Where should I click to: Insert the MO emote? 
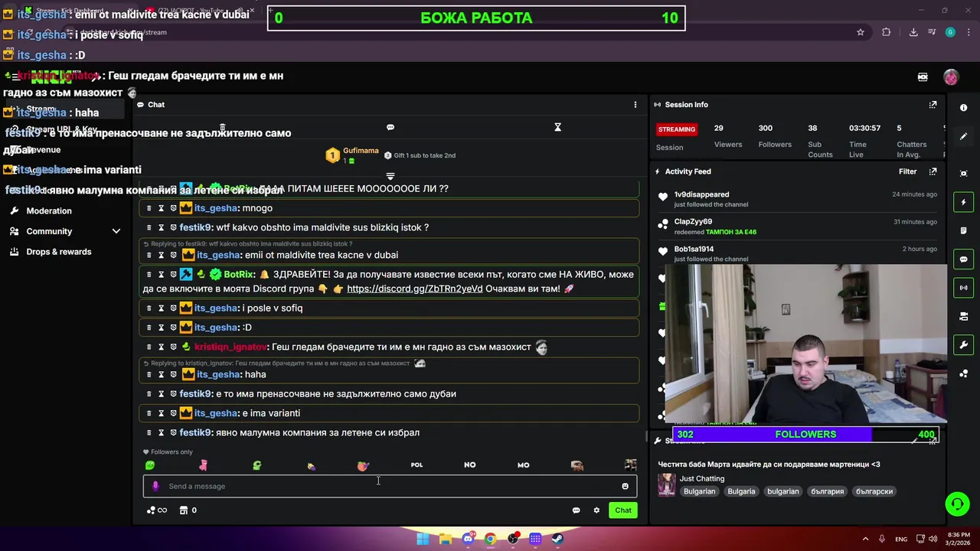(x=523, y=465)
